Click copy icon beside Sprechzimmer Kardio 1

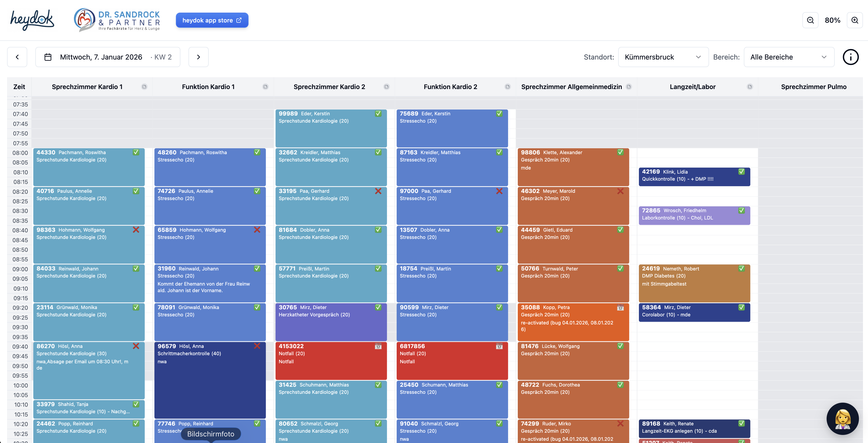point(144,87)
